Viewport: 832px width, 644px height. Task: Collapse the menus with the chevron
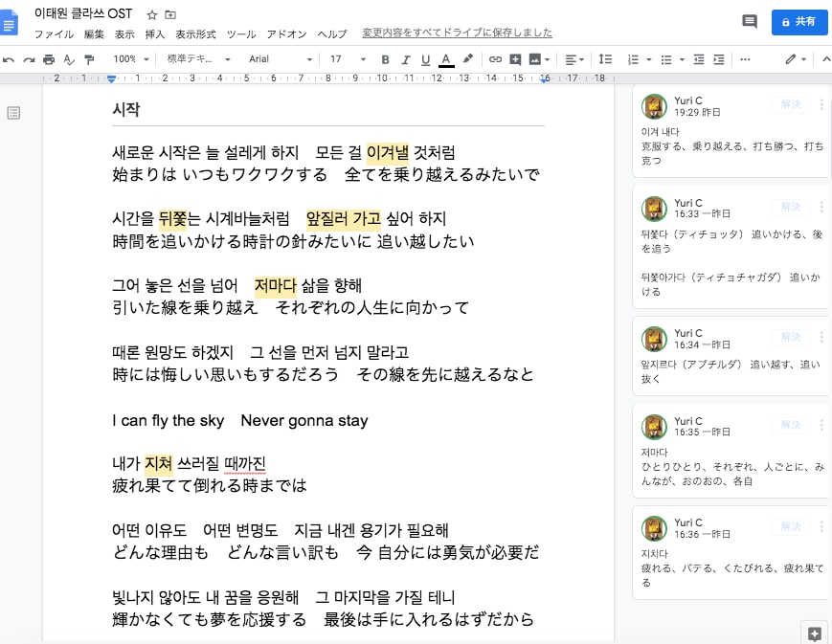[x=825, y=59]
